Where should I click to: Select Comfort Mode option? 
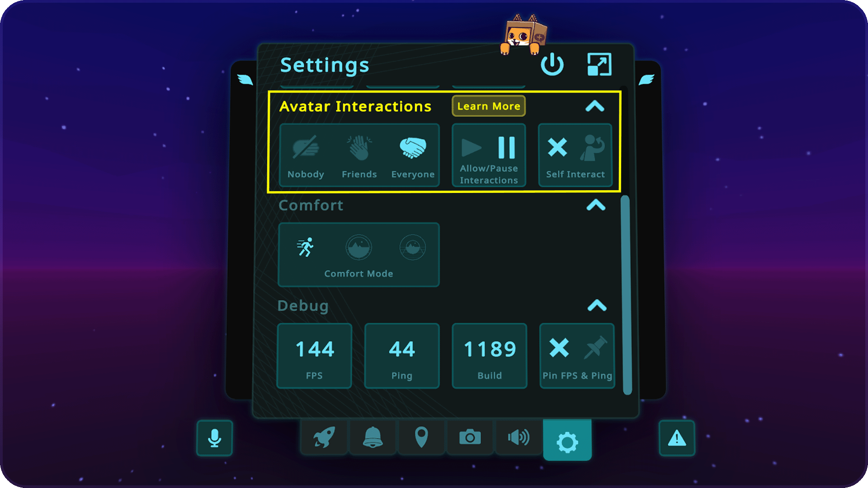[x=359, y=255]
